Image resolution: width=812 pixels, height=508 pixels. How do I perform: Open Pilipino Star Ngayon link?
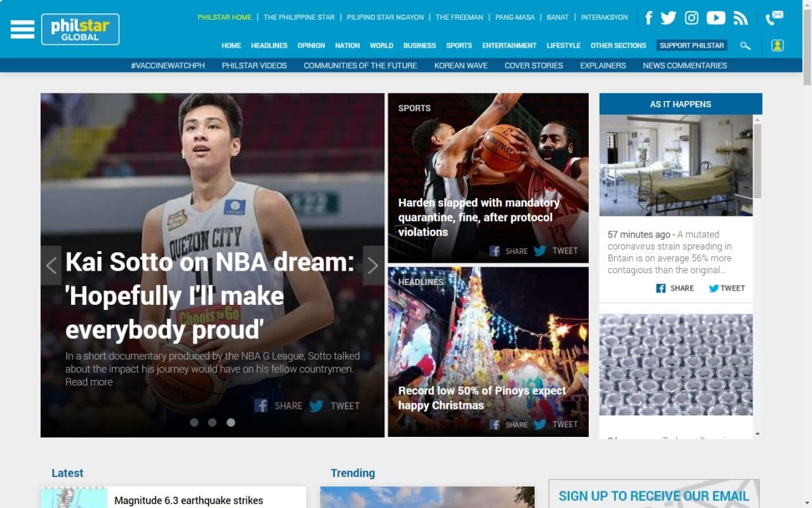pos(385,17)
